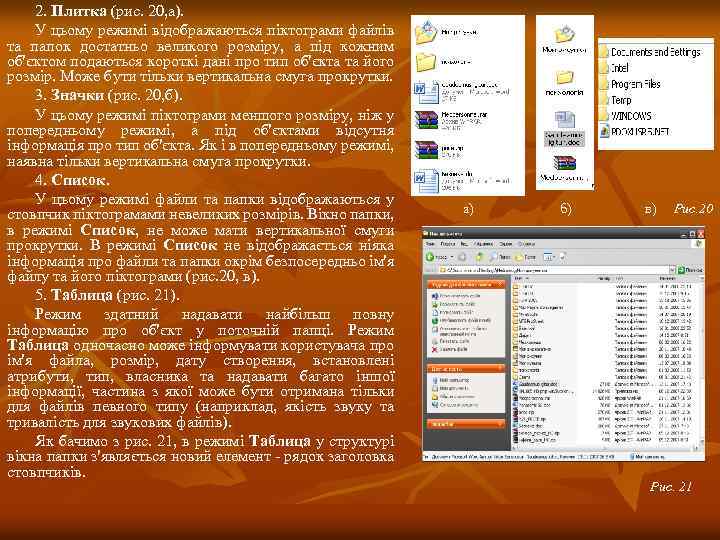Open the Views button dropdown arrow
This screenshot has height=540, width=720.
click(555, 257)
